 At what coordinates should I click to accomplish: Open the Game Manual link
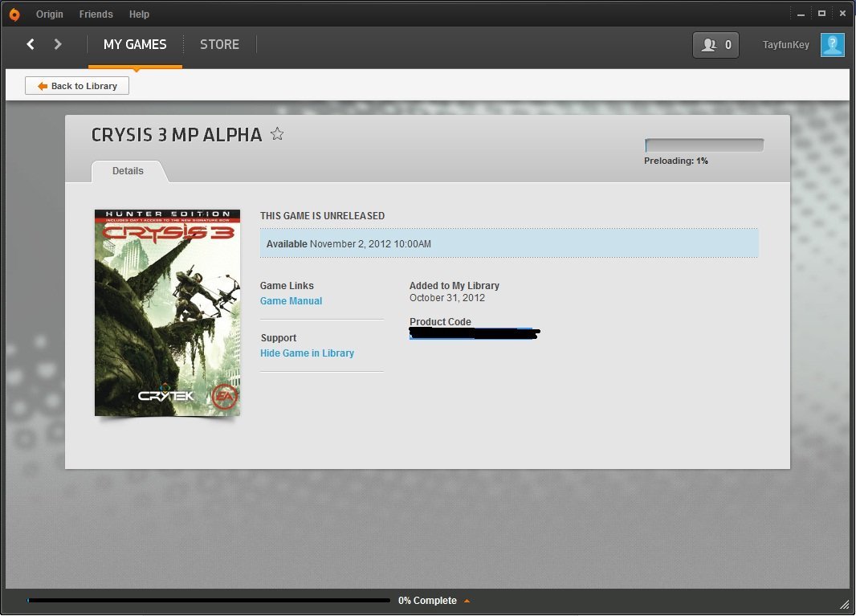[291, 301]
